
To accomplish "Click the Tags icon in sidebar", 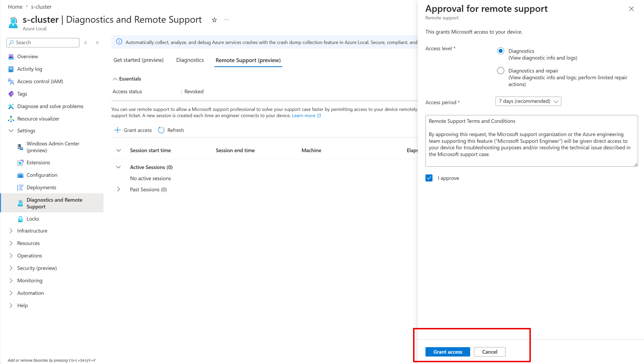I will click(x=11, y=94).
